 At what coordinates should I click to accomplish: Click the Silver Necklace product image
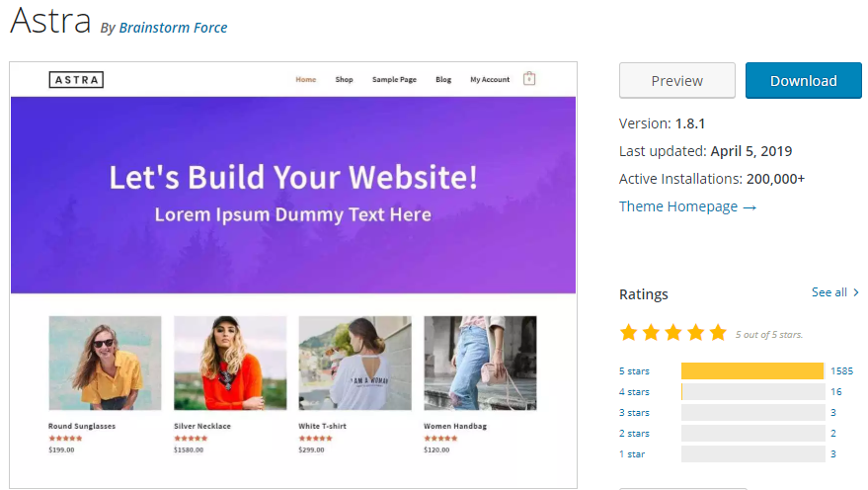point(230,363)
